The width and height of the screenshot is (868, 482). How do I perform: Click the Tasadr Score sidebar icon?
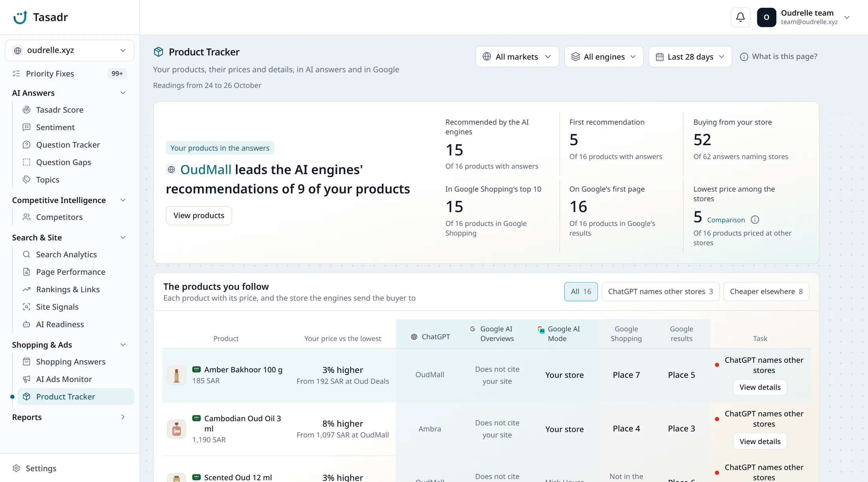tap(26, 110)
